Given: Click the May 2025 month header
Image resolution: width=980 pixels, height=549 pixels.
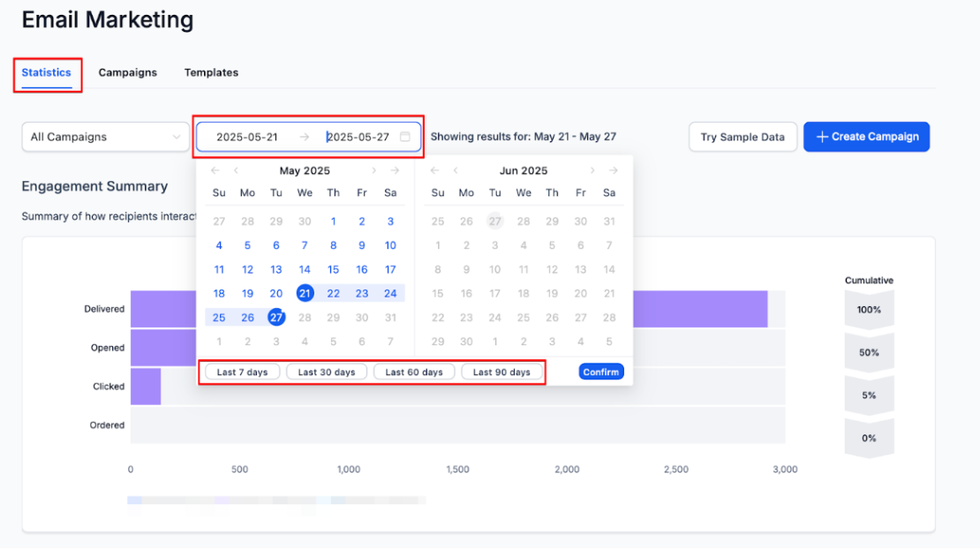Looking at the screenshot, I should pos(305,171).
